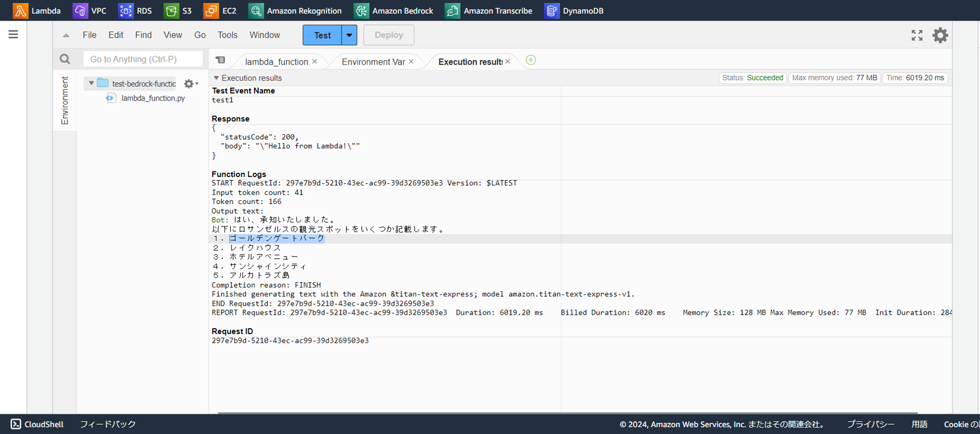Click the blue Test button

pyautogui.click(x=322, y=35)
